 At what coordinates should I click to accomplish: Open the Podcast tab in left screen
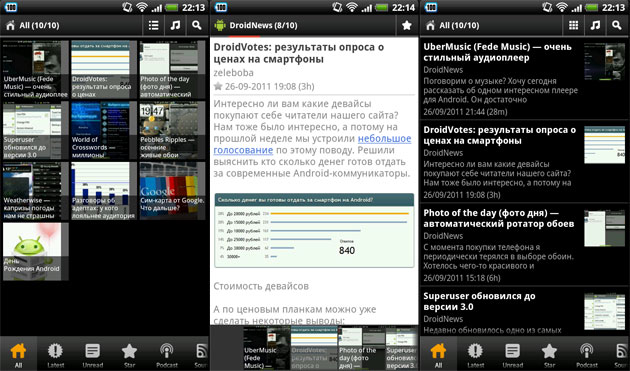point(167,354)
